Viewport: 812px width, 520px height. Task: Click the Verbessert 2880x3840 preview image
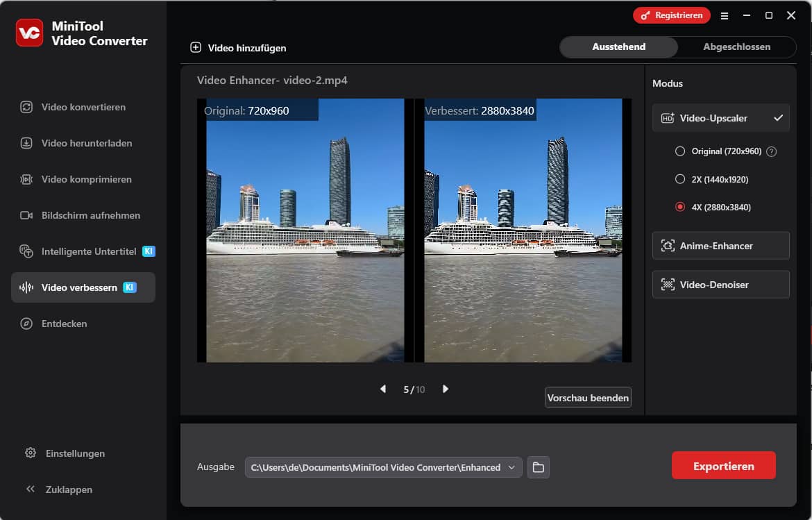click(523, 230)
